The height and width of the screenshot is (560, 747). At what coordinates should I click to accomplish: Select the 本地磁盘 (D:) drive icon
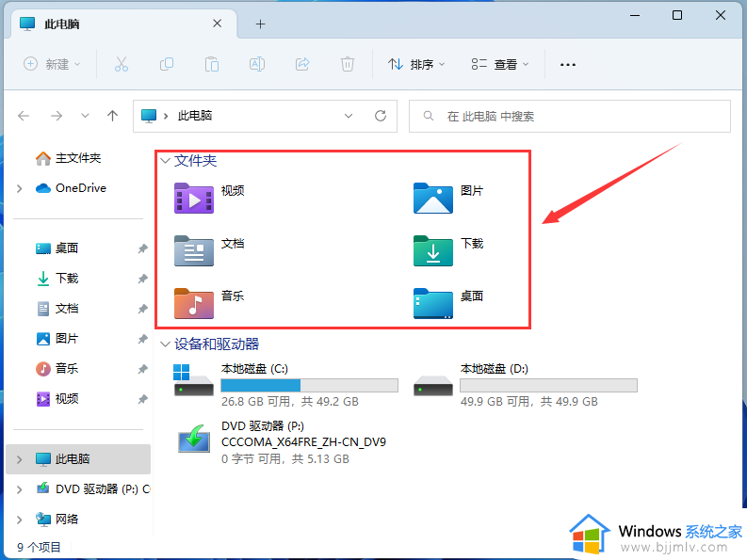(x=433, y=386)
